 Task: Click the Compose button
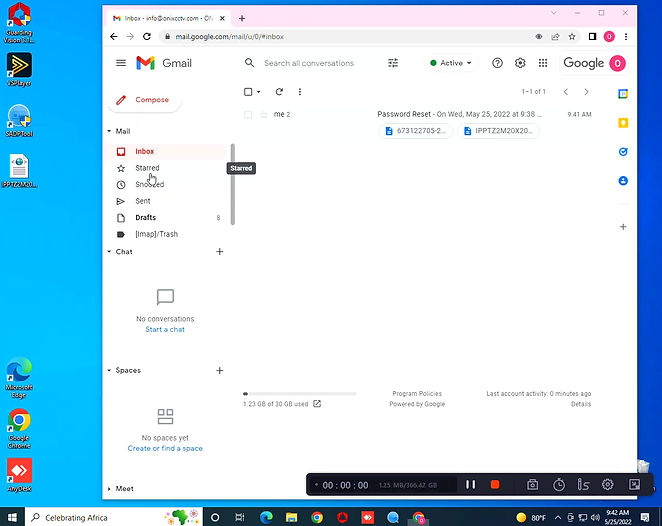coord(144,100)
